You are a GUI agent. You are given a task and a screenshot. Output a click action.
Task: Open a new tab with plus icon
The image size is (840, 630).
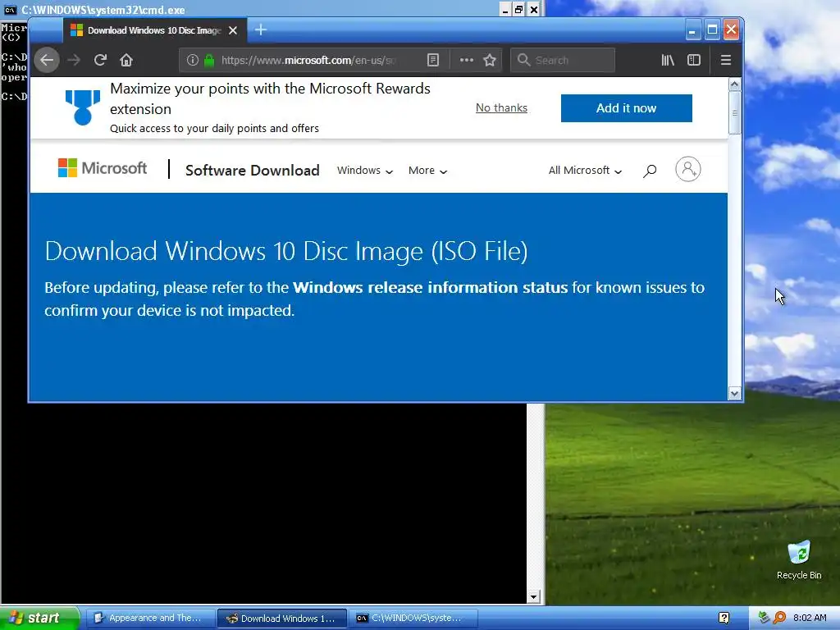(261, 30)
